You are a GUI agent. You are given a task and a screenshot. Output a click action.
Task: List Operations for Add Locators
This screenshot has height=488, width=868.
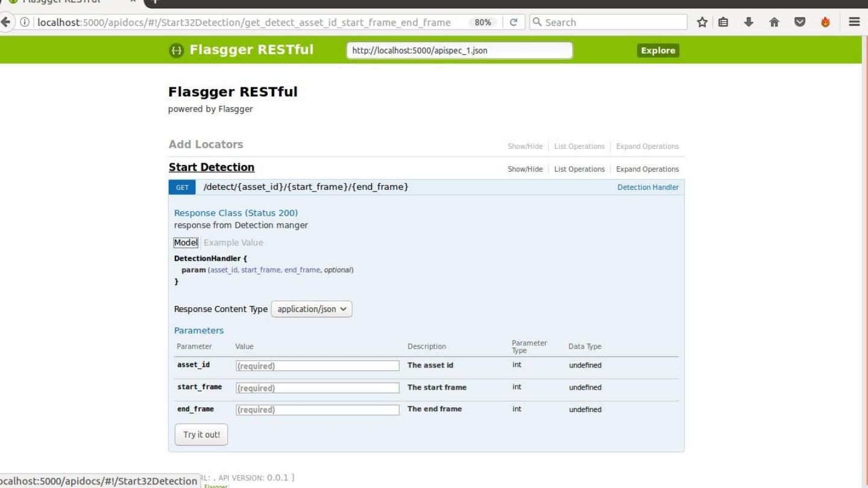click(579, 146)
